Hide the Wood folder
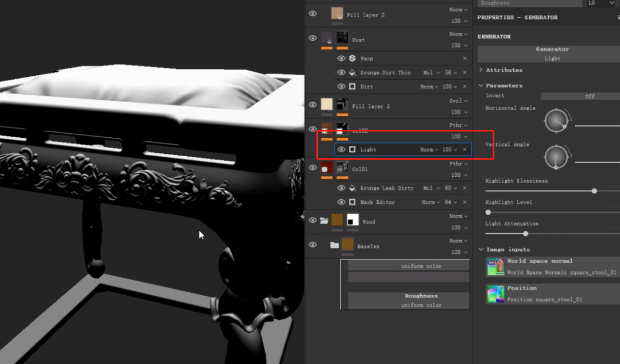 [x=313, y=220]
